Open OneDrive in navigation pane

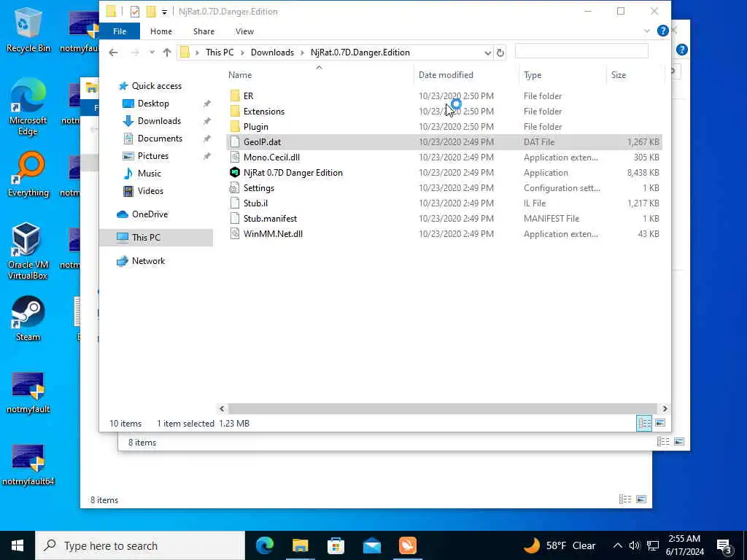click(150, 214)
